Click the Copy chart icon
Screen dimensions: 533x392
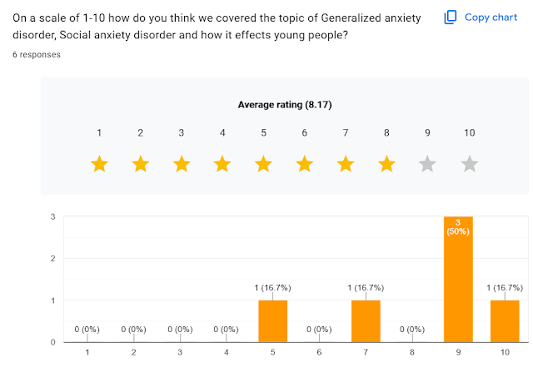[x=451, y=17]
